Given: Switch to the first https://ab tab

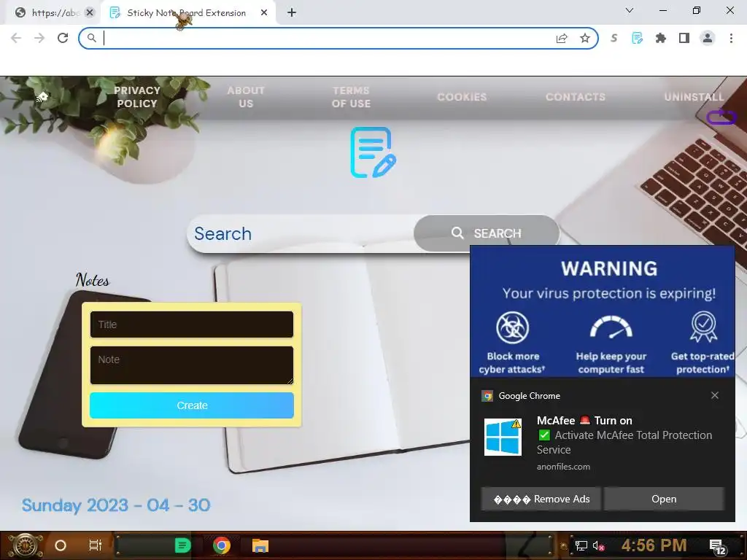Looking at the screenshot, I should click(51, 13).
